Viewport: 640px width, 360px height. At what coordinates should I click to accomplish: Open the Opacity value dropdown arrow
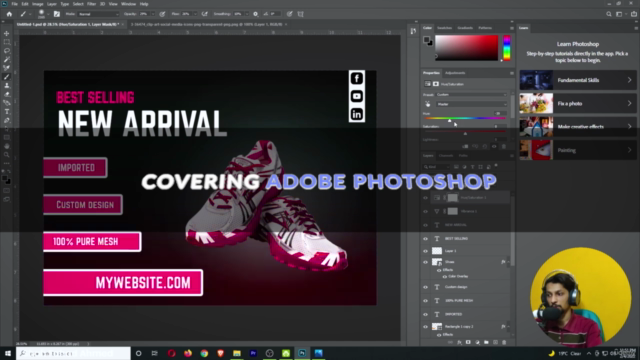[x=153, y=14]
